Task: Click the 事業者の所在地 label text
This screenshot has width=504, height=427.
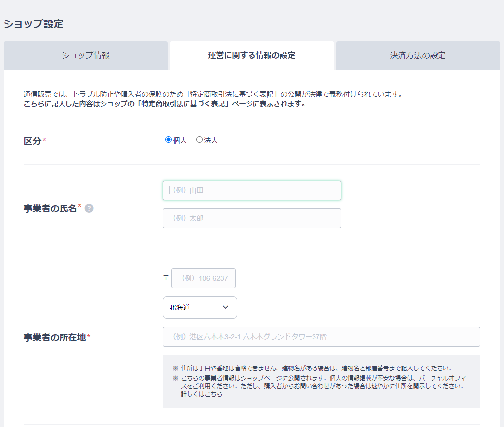Action: (x=55, y=338)
